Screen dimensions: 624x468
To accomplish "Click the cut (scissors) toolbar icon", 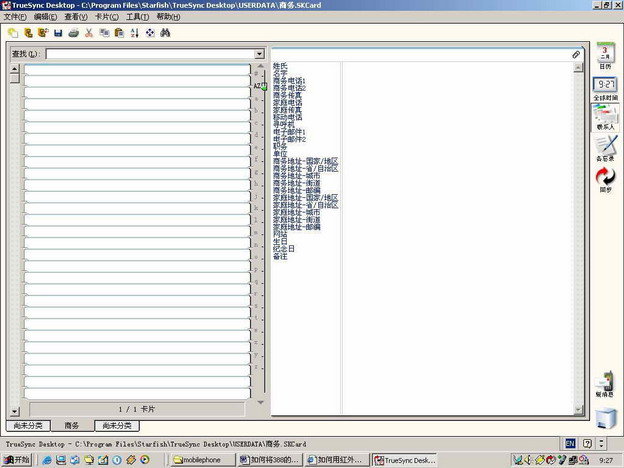I will pos(89,33).
